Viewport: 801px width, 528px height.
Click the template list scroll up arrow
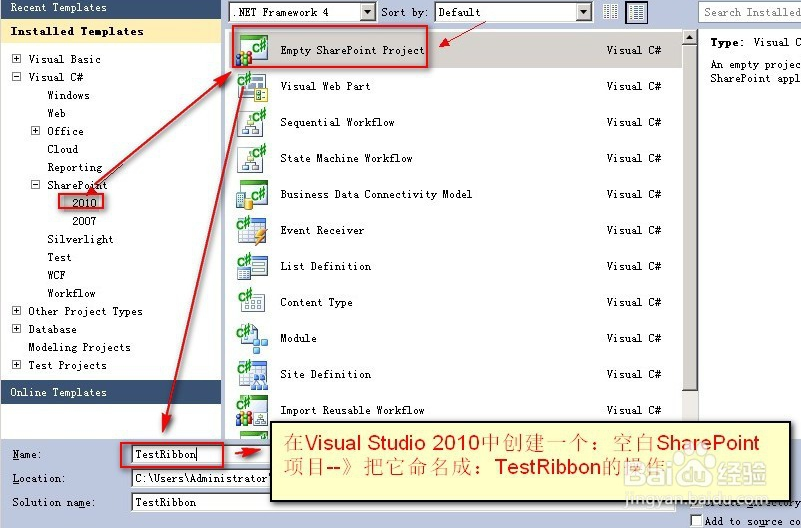tap(690, 38)
